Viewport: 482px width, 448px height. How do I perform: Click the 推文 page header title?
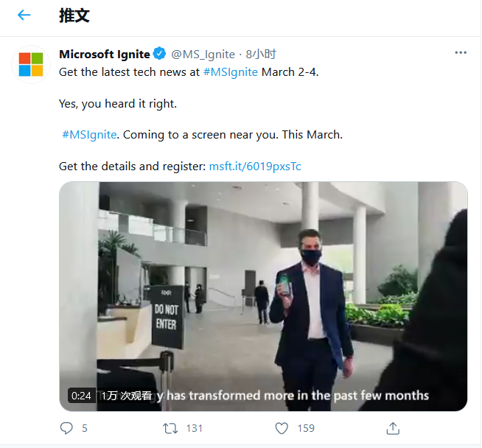(74, 15)
